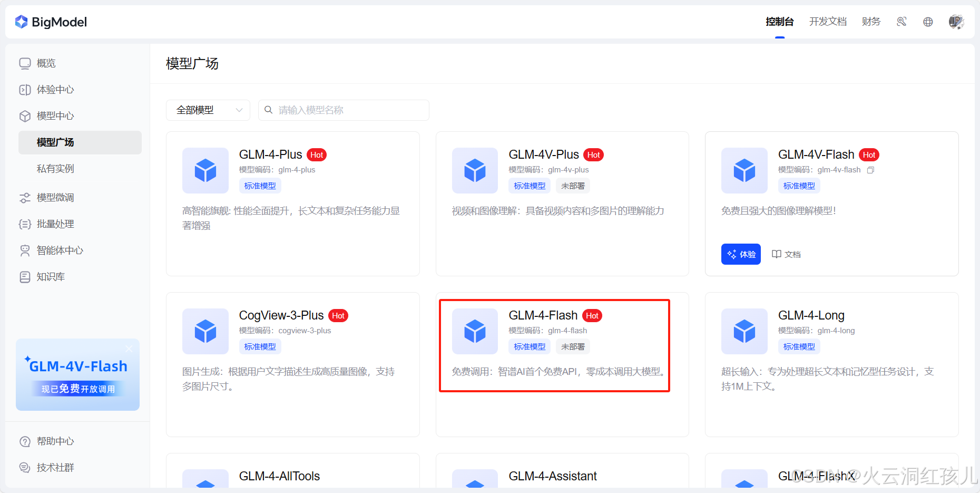Viewport: 980px width, 493px height.
Task: Click the CogView-3-Plus cube icon
Action: tap(205, 331)
